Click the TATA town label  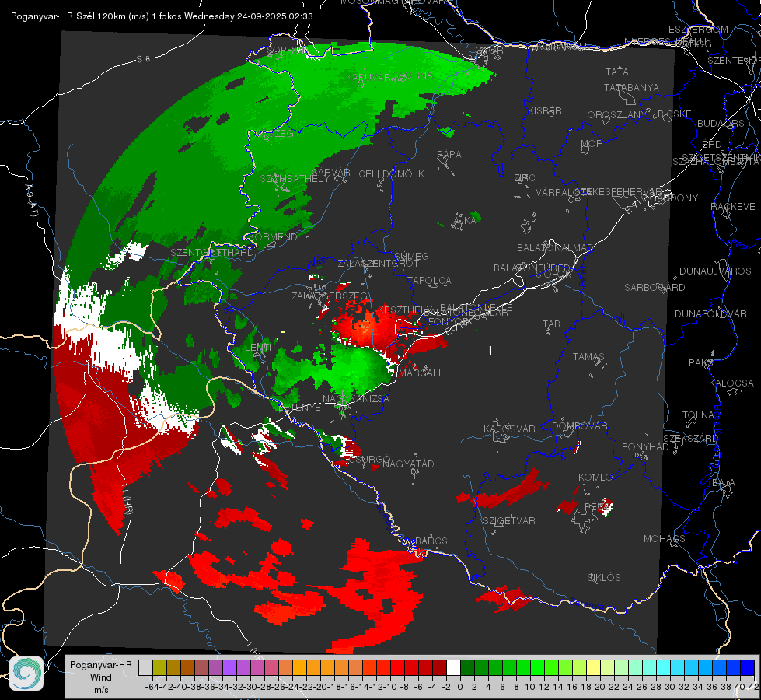coord(617,72)
